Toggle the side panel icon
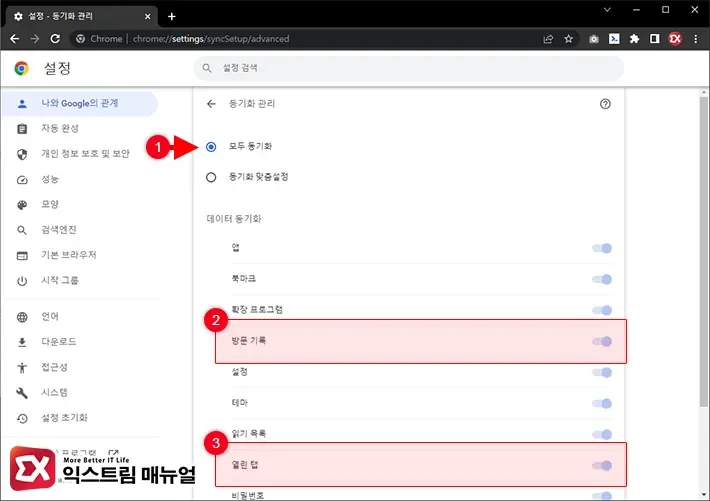This screenshot has width=710, height=501. (654, 39)
